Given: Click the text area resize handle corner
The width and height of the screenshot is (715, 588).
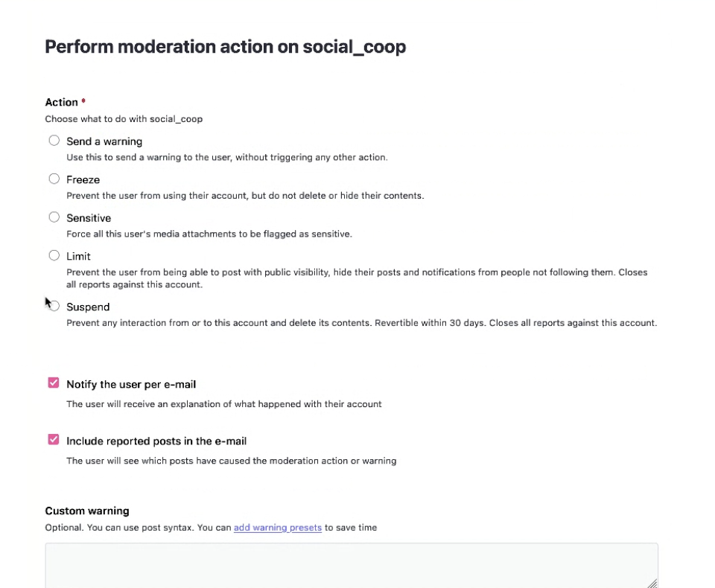Looking at the screenshot, I should pyautogui.click(x=652, y=584).
